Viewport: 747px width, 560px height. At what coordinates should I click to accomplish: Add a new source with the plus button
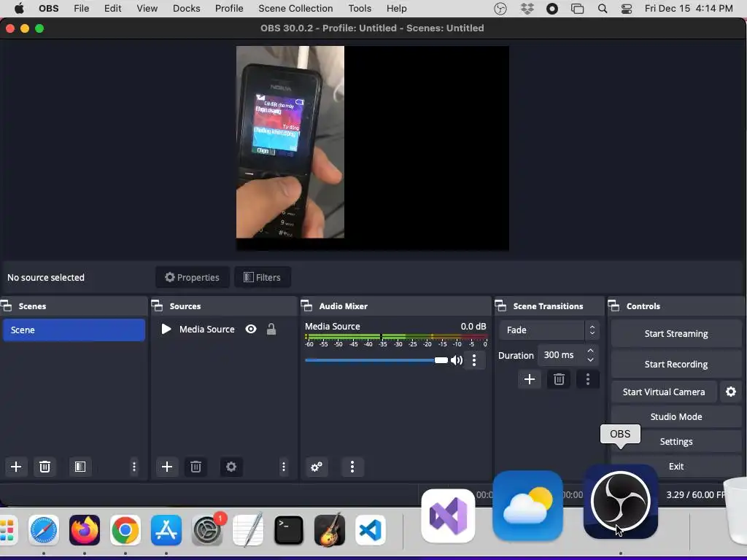tap(167, 467)
